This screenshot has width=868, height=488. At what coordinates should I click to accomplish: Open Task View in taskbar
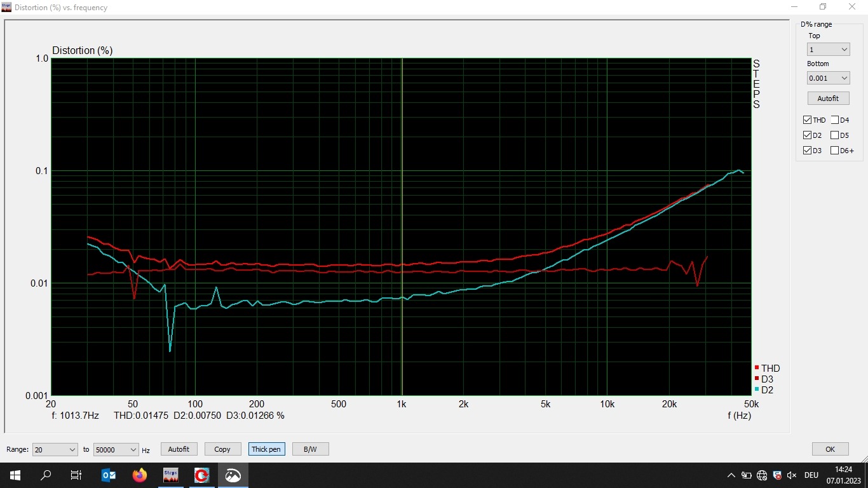(x=76, y=475)
